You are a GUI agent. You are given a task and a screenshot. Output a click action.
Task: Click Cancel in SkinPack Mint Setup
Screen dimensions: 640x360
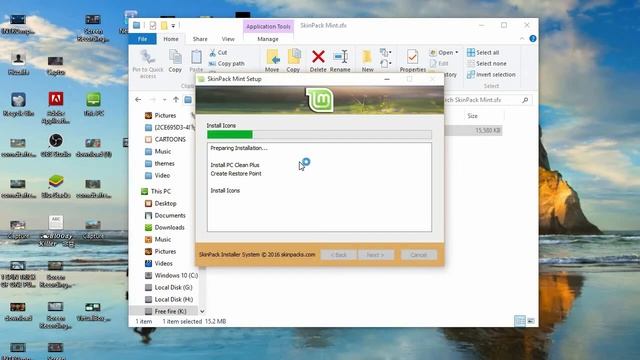coord(418,255)
